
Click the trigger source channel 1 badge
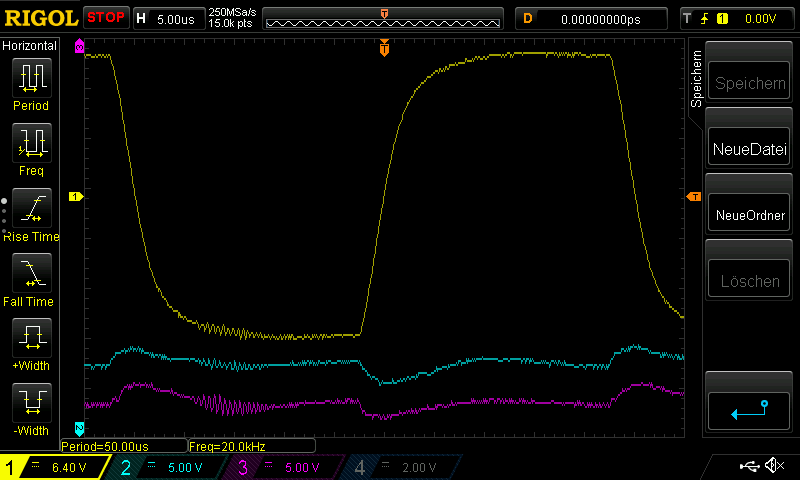pos(722,19)
